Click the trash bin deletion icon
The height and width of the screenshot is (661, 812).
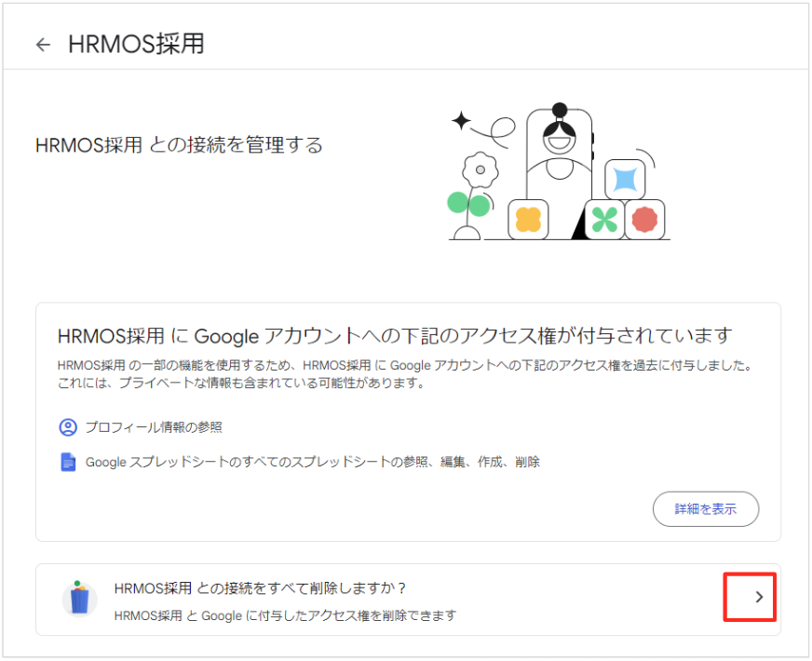79,600
